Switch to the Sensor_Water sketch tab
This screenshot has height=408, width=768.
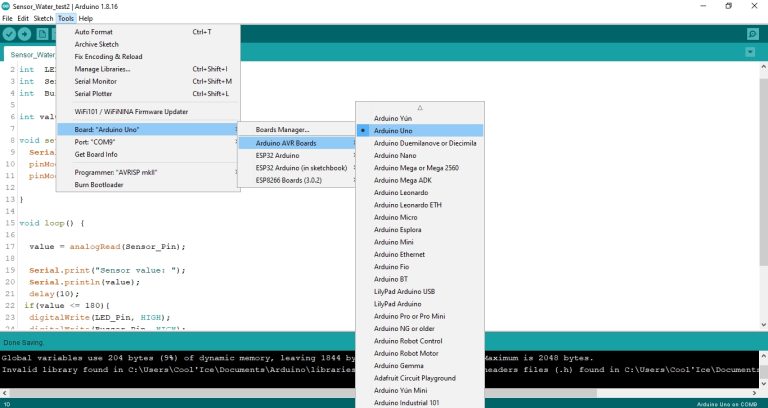click(32, 55)
